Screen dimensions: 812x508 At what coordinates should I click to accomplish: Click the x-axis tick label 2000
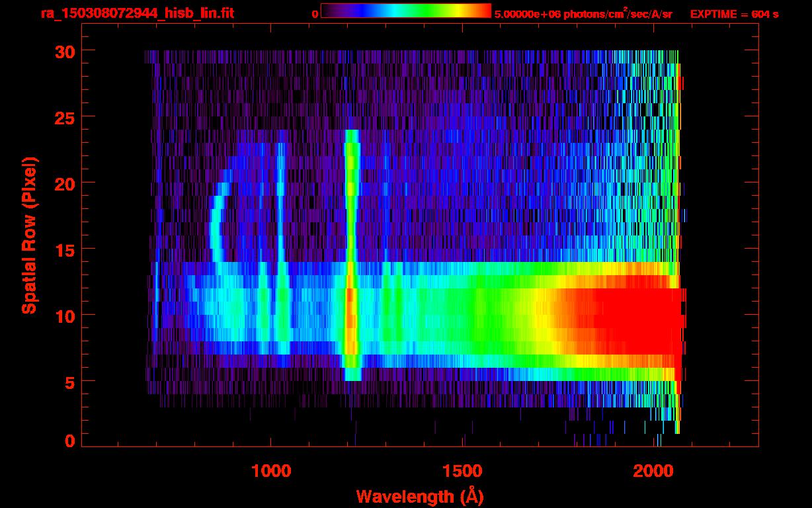(x=655, y=471)
